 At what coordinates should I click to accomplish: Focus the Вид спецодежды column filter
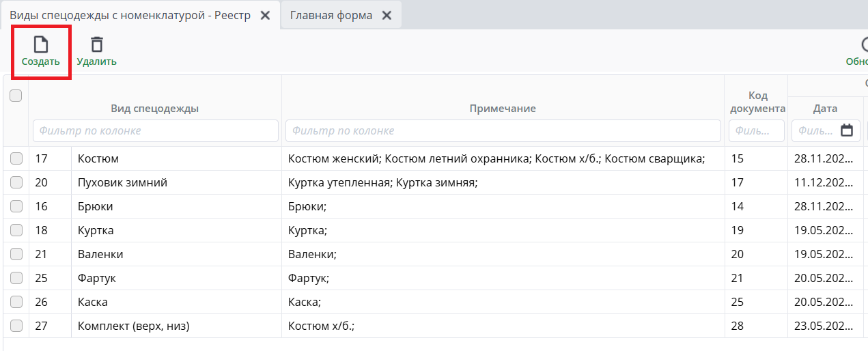point(156,130)
